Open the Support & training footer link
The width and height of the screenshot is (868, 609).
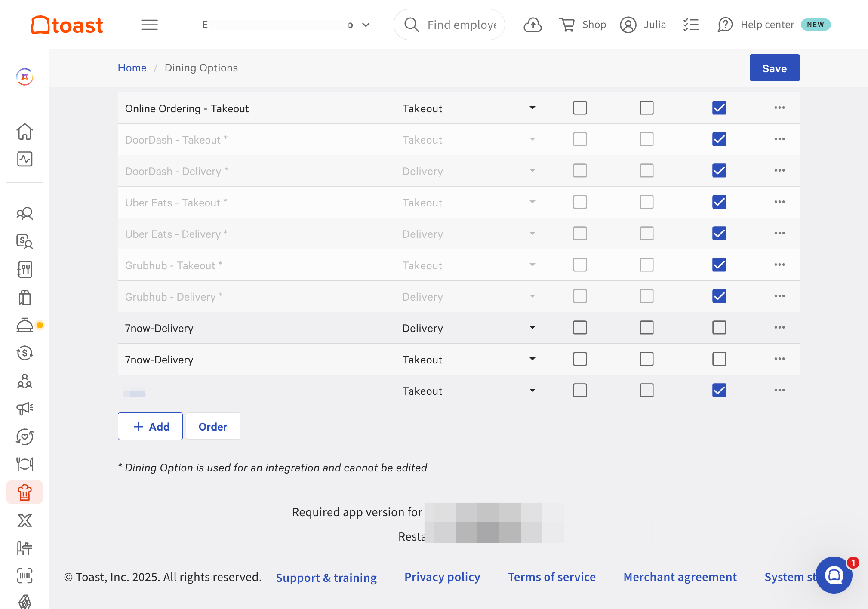(x=326, y=577)
